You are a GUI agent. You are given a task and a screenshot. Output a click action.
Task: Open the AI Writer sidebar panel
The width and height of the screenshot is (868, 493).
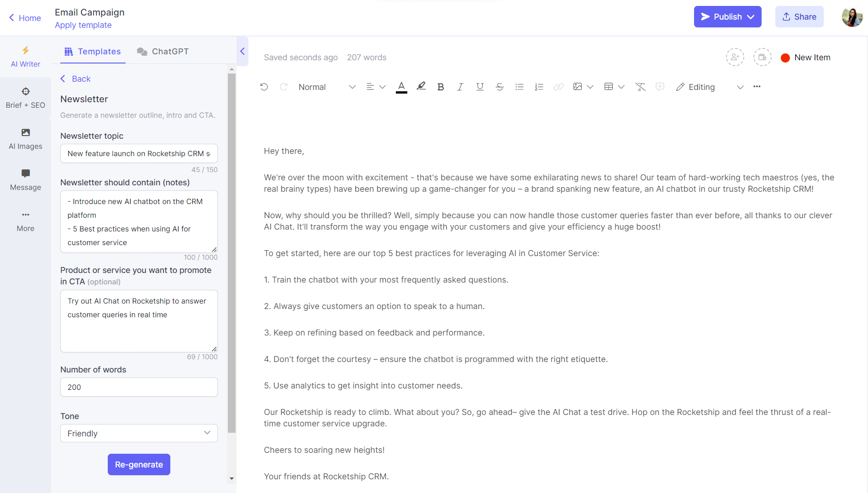(26, 57)
